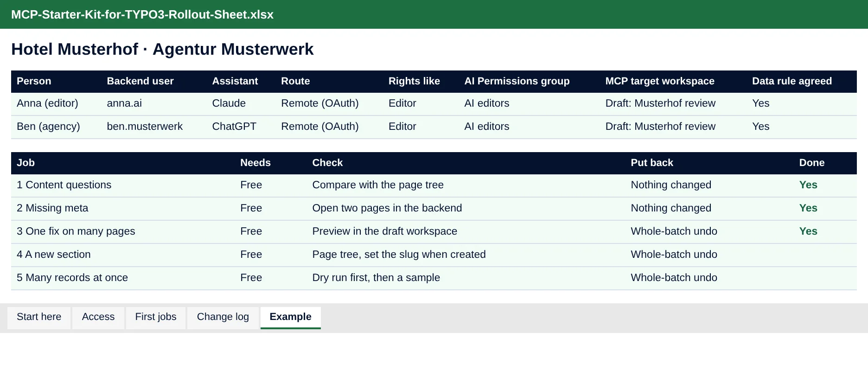Select the anna.ai backend user cell
The width and height of the screenshot is (868, 371).
[124, 103]
